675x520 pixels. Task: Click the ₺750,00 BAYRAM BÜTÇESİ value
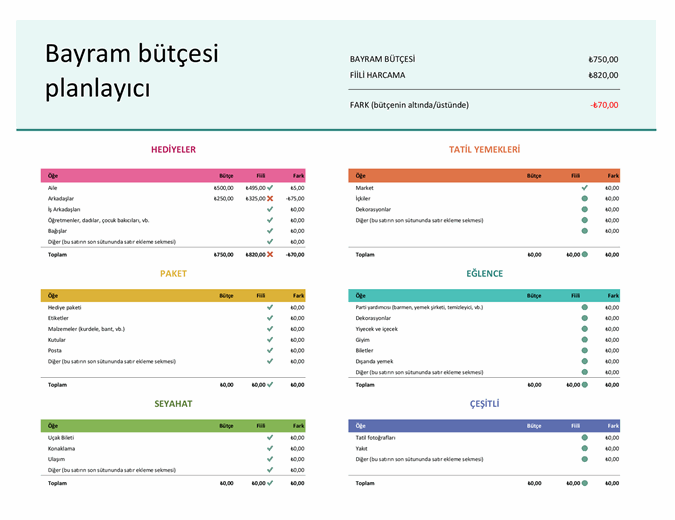[x=603, y=59]
